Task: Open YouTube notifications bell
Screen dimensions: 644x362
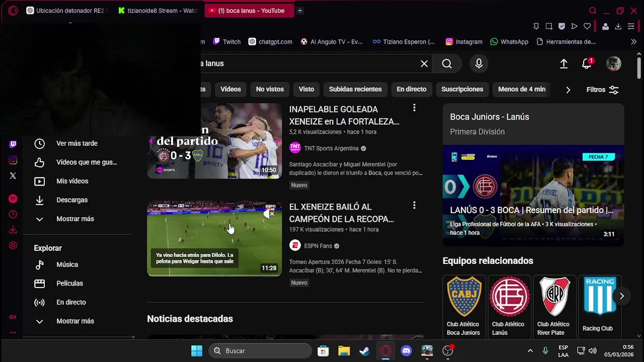Action: (587, 64)
